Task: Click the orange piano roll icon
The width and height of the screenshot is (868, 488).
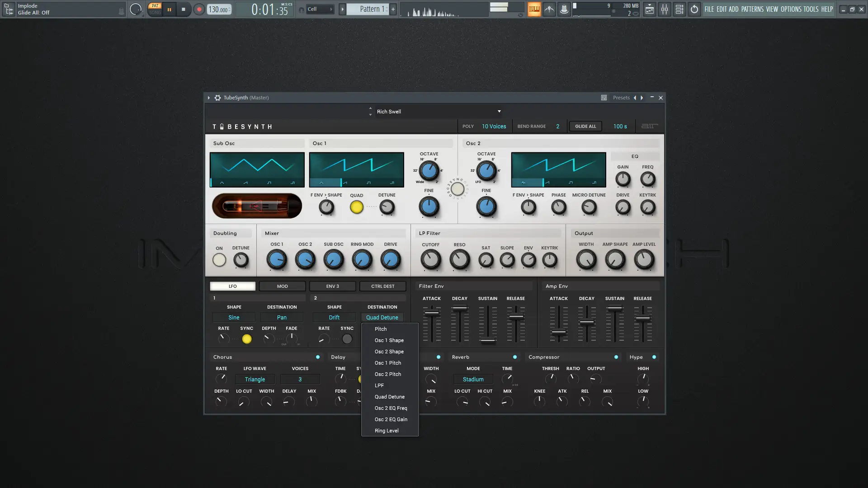Action: click(534, 9)
